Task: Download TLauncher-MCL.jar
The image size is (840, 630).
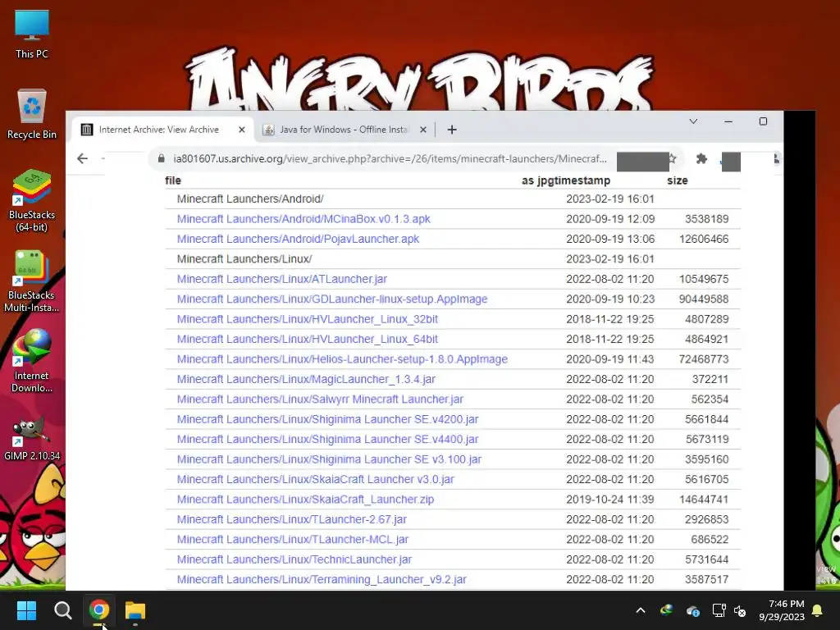Action: [293, 540]
